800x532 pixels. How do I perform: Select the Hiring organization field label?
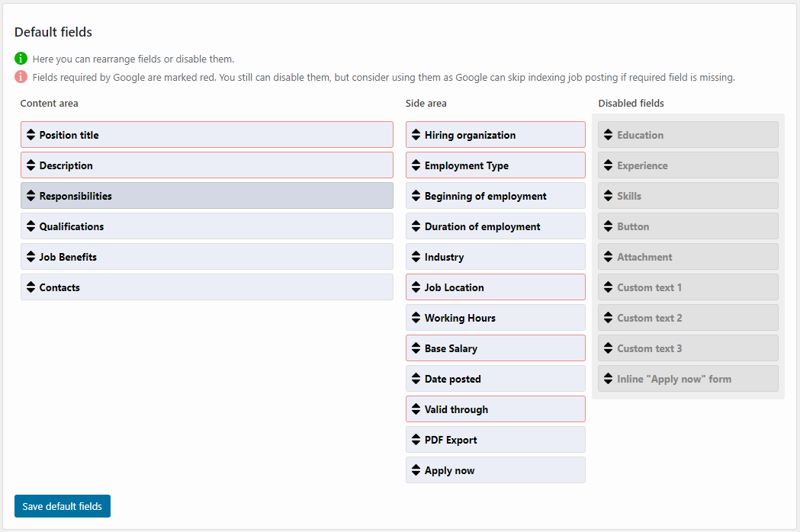(470, 135)
